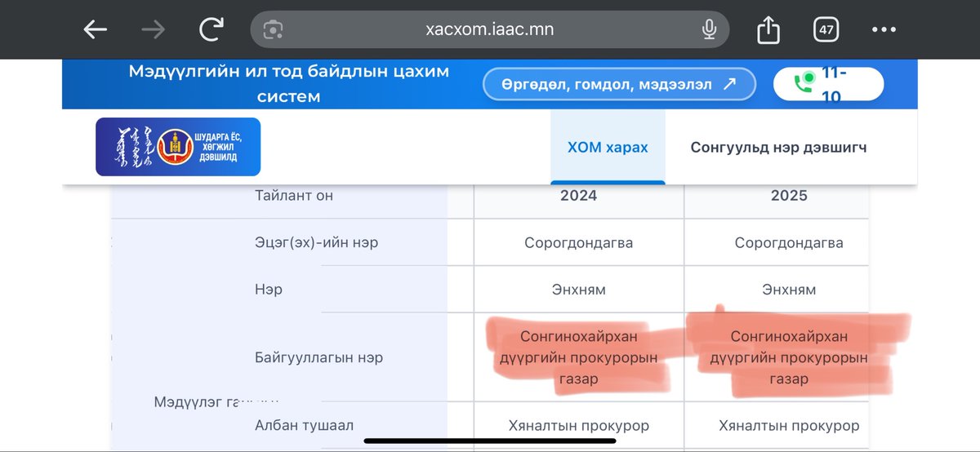The image size is (980, 452).
Task: Select Сорогдондагва in the 2024 column
Action: tap(578, 243)
